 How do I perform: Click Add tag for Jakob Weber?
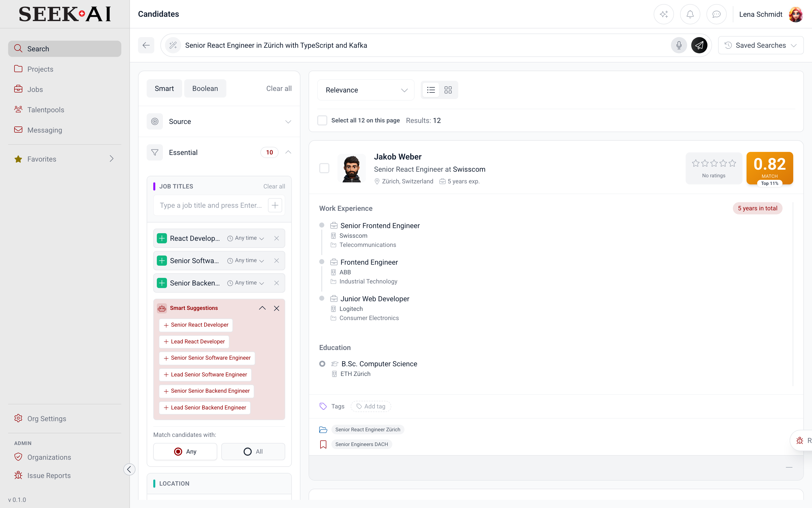(x=371, y=406)
